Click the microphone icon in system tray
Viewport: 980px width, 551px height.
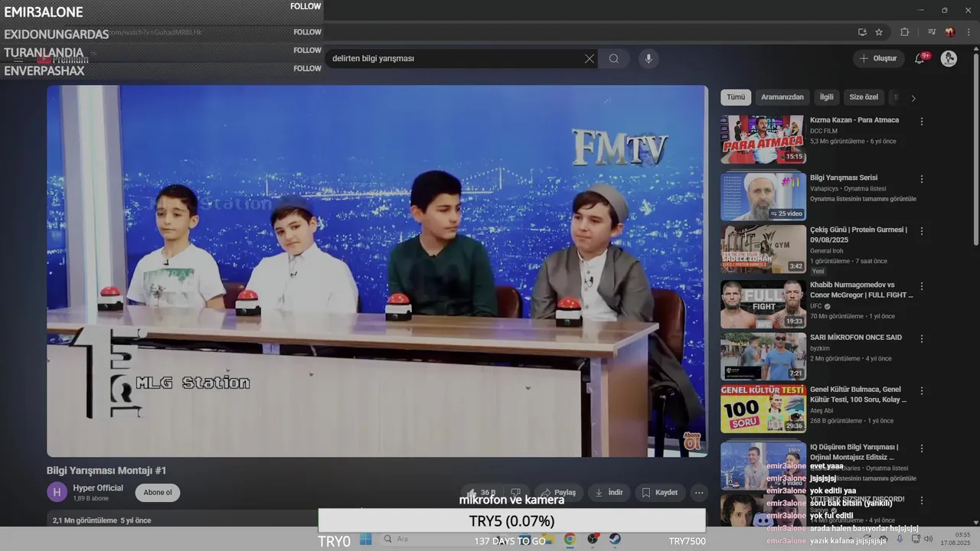coord(900,539)
